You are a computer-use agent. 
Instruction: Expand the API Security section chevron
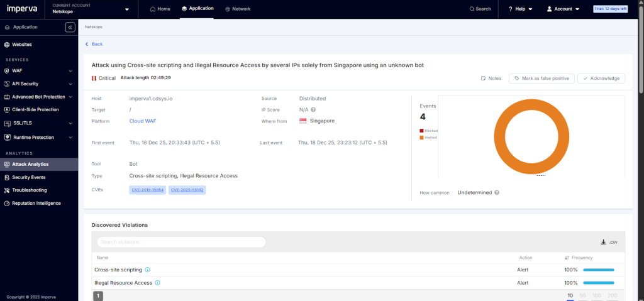pos(70,84)
